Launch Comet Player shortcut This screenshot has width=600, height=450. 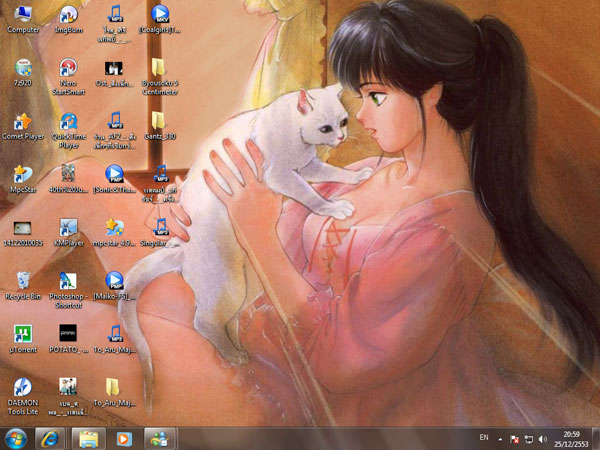[23, 126]
